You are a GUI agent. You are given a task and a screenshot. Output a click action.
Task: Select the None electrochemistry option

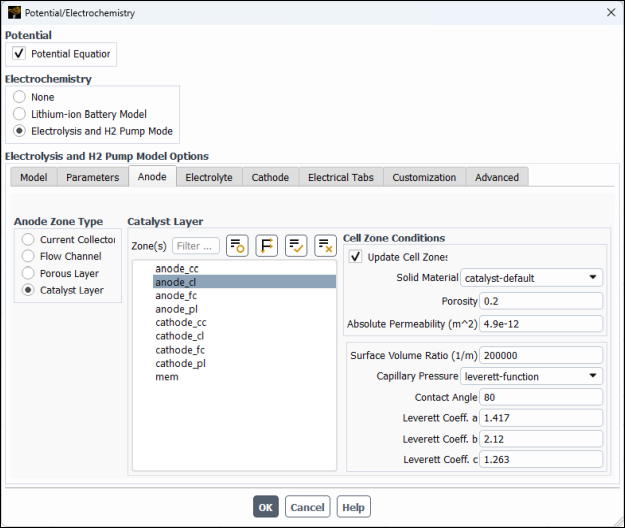point(19,97)
